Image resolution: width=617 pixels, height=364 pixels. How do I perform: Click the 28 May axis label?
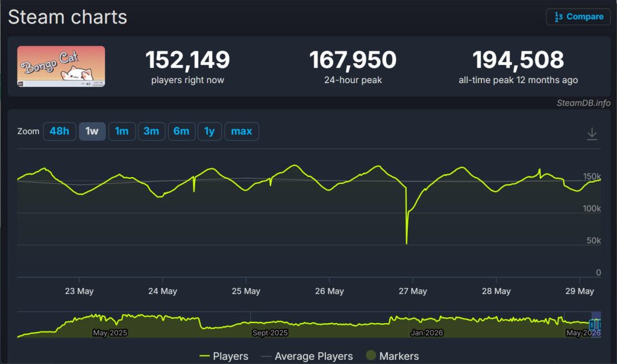coord(496,291)
